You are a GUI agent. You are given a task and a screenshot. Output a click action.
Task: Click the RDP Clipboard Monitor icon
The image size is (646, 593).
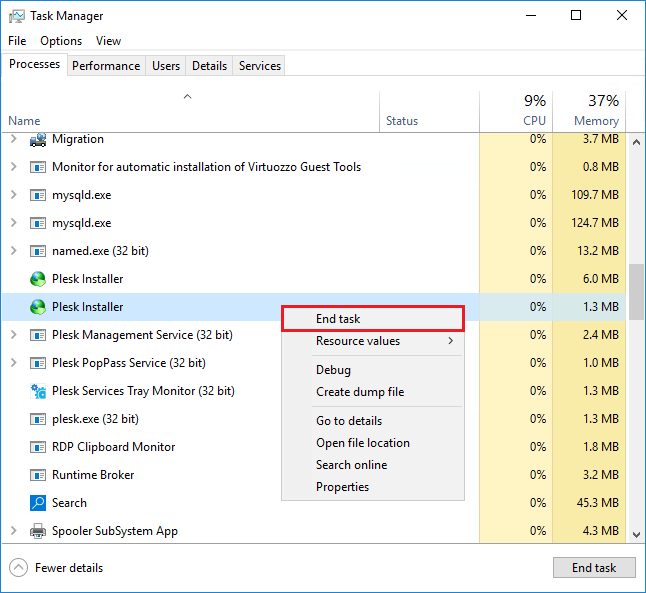38,447
